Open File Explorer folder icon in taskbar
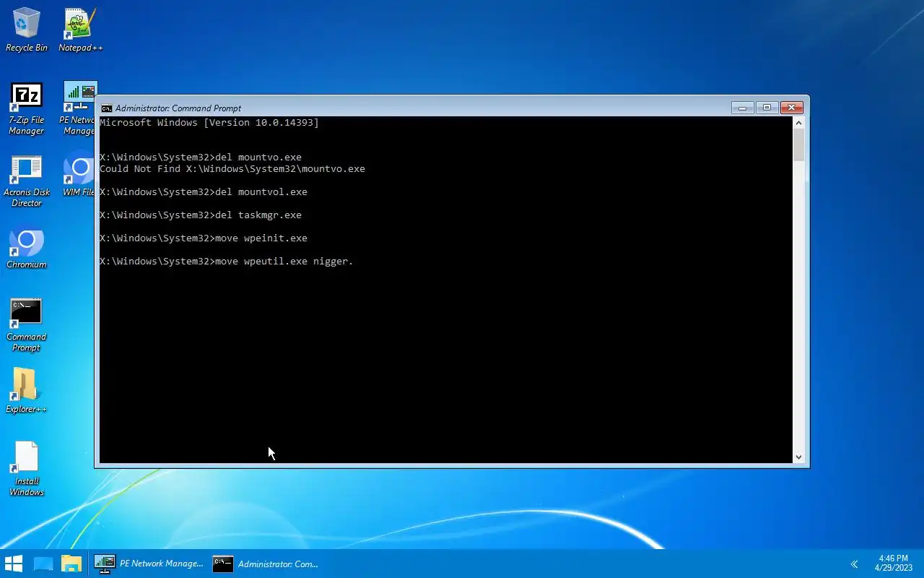The image size is (924, 578). click(x=71, y=564)
